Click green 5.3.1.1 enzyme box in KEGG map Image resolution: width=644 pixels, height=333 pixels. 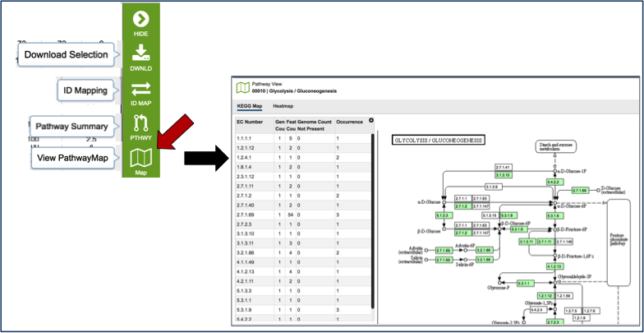click(526, 284)
